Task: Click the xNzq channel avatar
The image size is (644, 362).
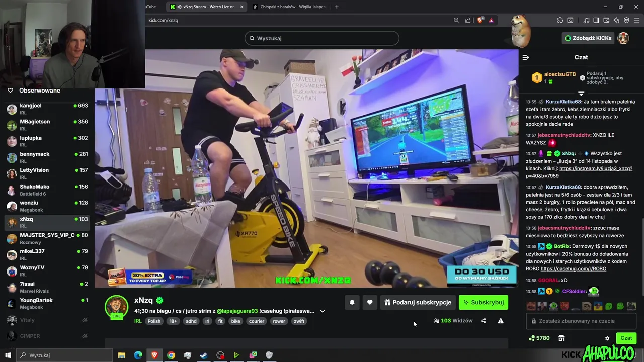Action: pyautogui.click(x=116, y=306)
